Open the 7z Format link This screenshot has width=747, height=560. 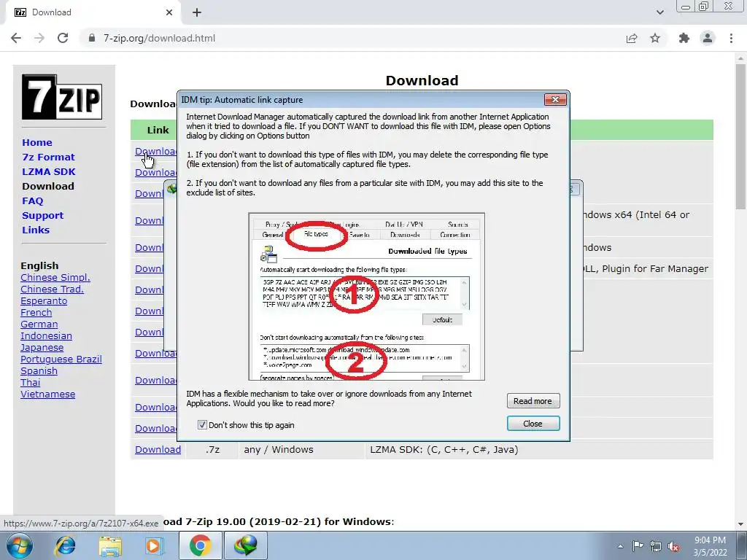tap(48, 157)
